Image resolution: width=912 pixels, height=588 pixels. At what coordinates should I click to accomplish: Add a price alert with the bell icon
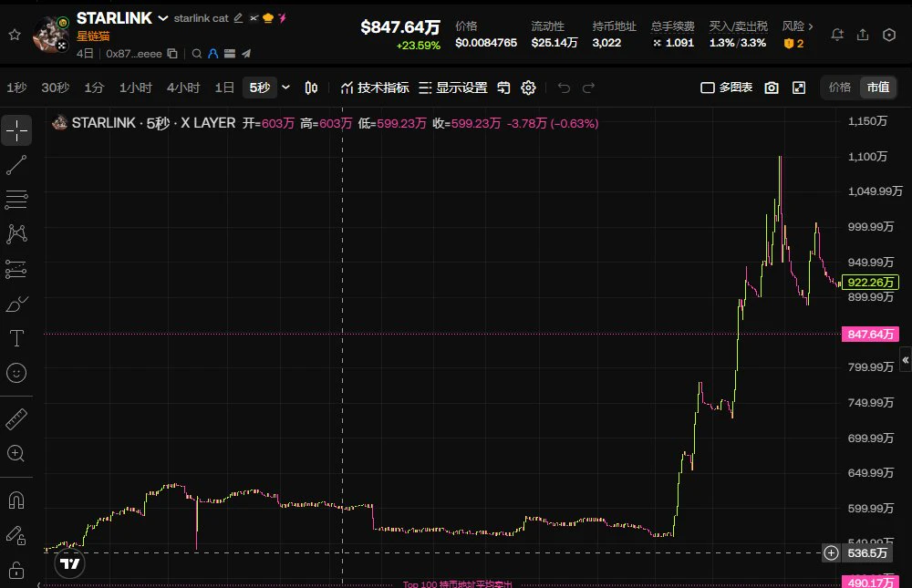(837, 35)
